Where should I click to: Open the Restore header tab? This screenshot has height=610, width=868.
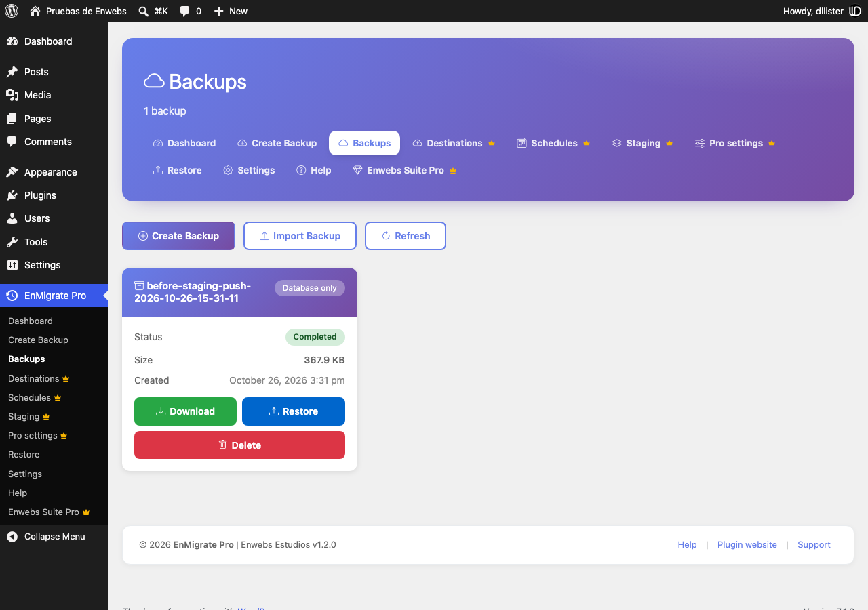[x=178, y=170]
